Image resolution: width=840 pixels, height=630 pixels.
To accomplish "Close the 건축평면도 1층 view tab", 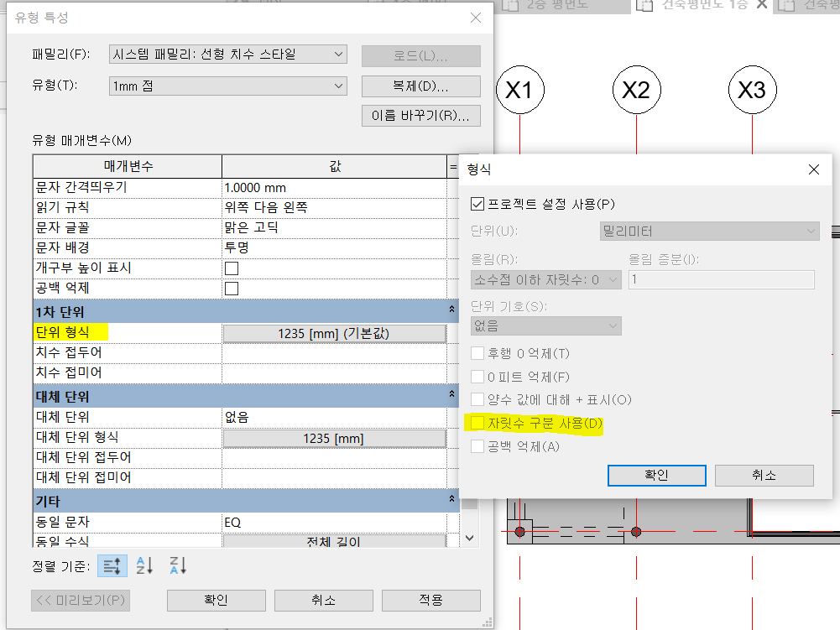I will pyautogui.click(x=762, y=5).
